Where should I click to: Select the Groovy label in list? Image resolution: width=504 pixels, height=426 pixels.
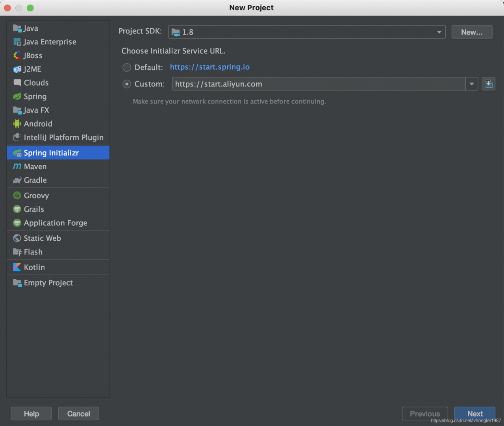[x=37, y=196]
